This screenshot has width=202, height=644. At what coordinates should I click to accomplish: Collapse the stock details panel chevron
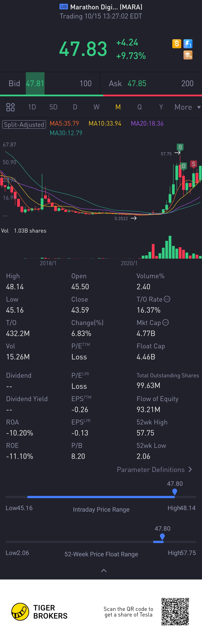pyautogui.click(x=104, y=571)
